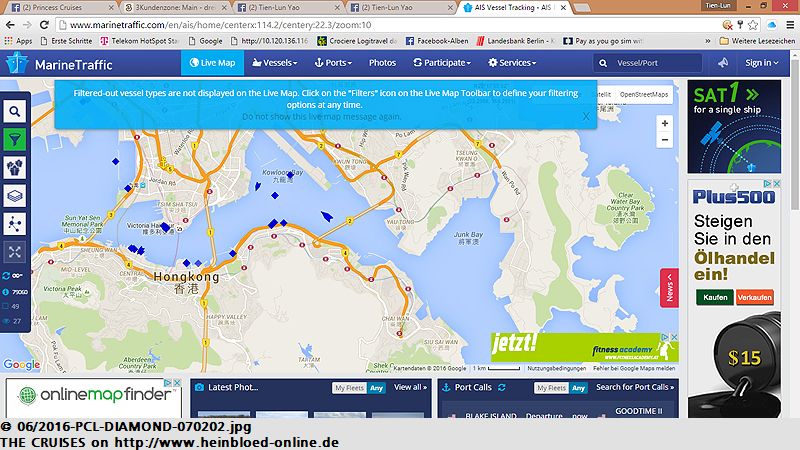Zoom in the map with plus button
800x450 pixels.
[665, 123]
